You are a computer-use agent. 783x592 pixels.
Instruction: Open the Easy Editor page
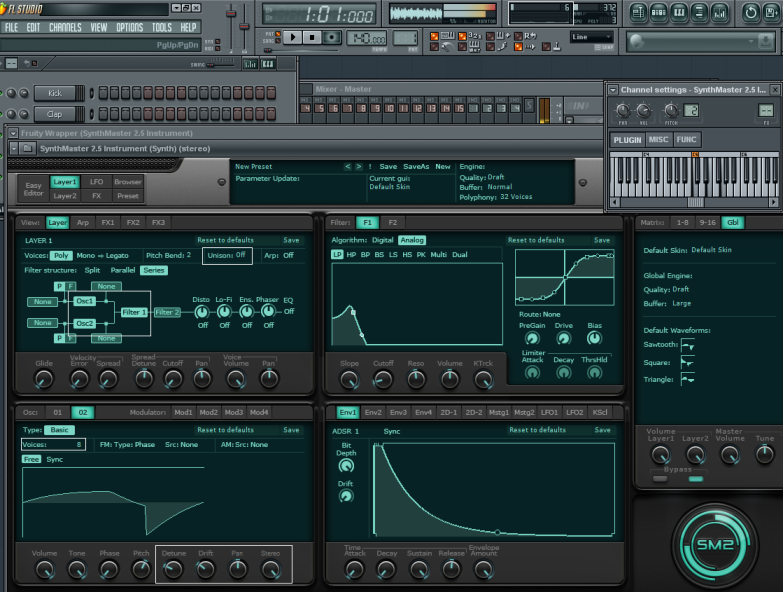(33, 189)
